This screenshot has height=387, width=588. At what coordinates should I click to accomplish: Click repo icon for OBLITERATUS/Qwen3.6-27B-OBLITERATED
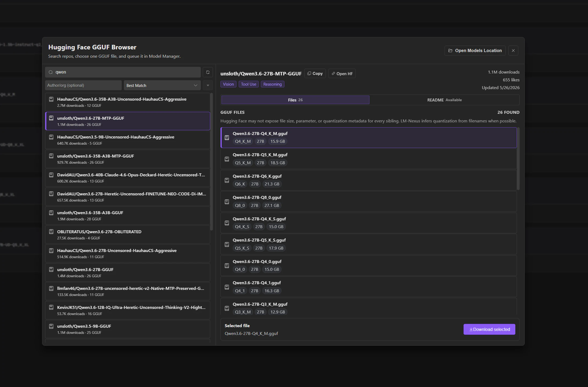click(x=51, y=232)
